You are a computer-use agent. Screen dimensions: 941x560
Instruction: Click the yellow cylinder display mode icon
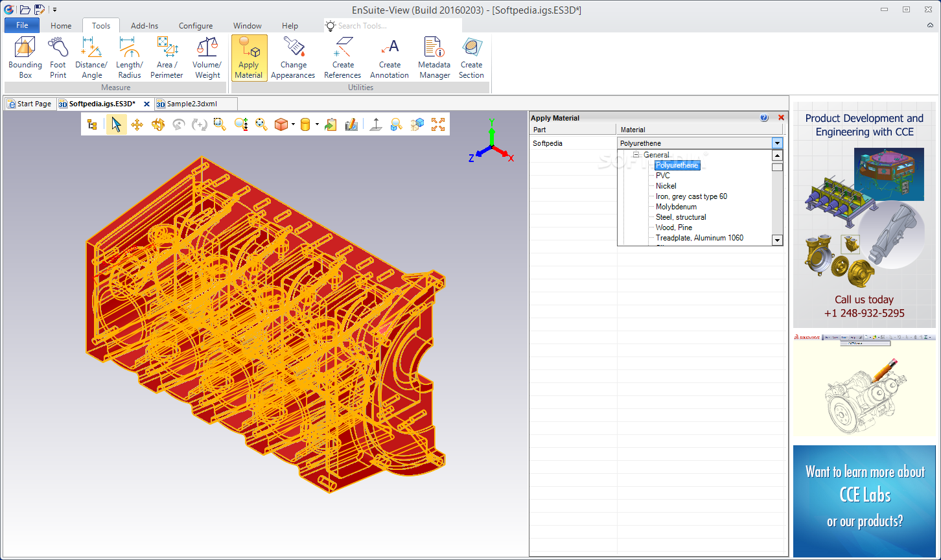[305, 124]
